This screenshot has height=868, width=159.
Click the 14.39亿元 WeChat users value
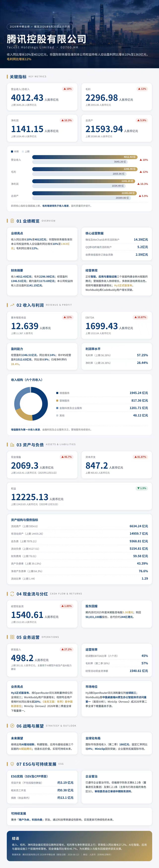point(141,240)
